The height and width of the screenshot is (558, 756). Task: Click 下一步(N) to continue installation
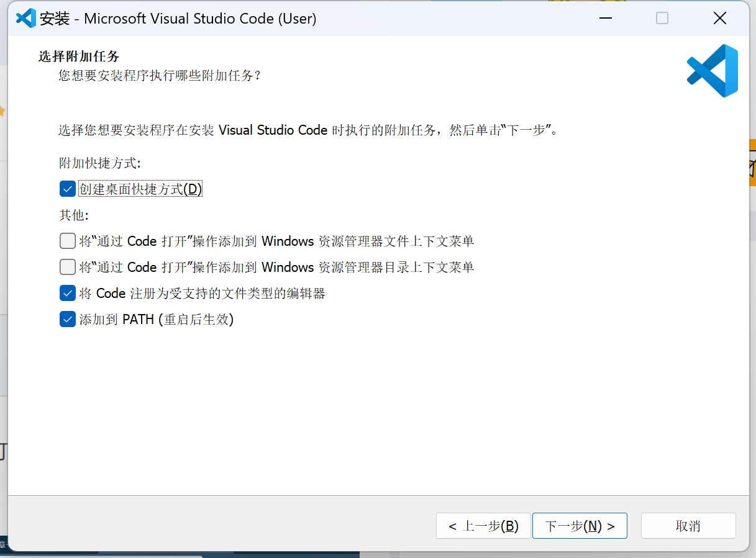pos(580,526)
